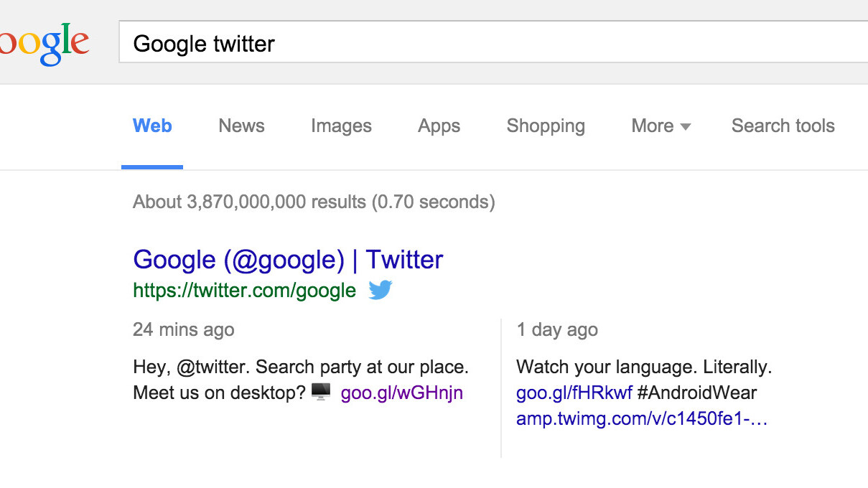
Task: Switch to the Shopping tab
Action: tap(546, 126)
